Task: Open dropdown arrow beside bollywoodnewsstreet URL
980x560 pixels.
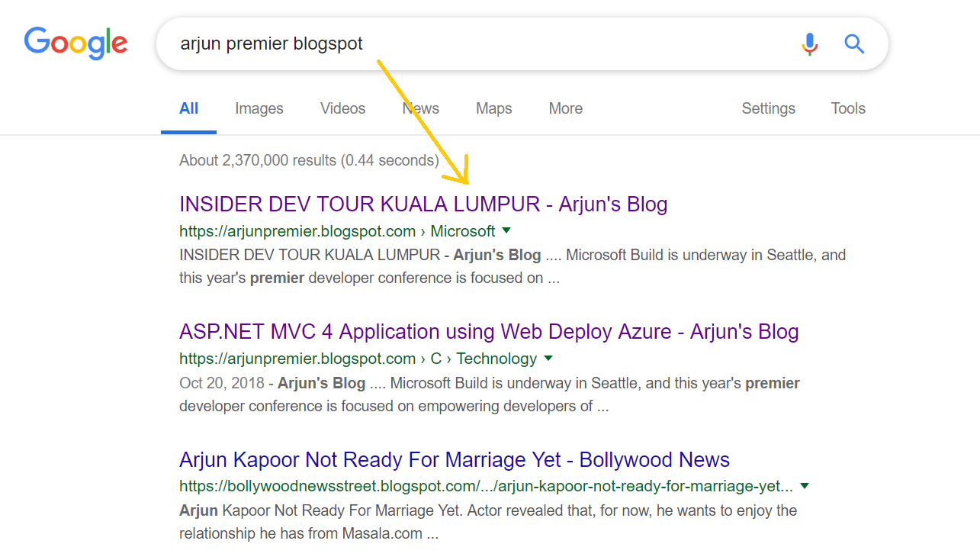Action: [x=805, y=486]
